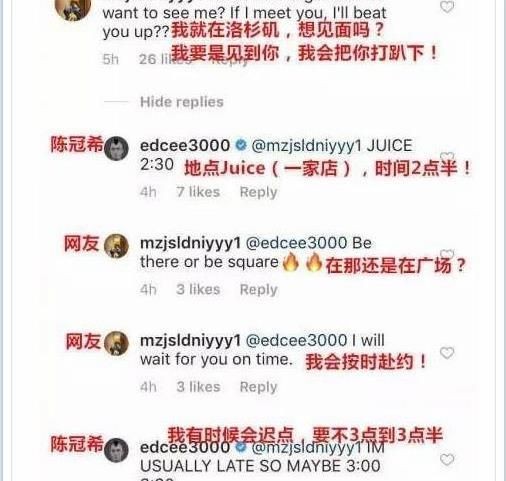View 3 likes on "be square" comment
Image resolution: width=506 pixels, height=481 pixels.
pos(198,289)
